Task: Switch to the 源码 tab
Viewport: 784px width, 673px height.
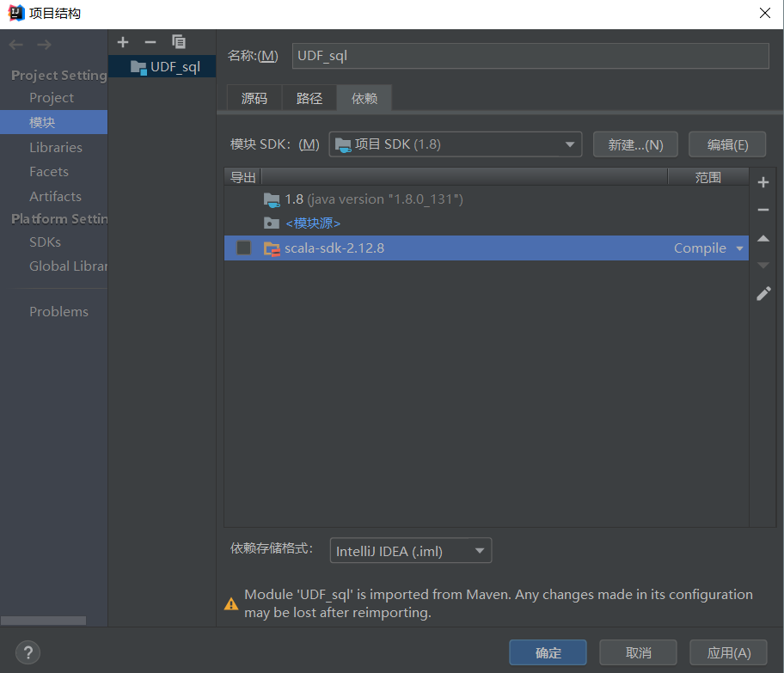Action: (254, 98)
